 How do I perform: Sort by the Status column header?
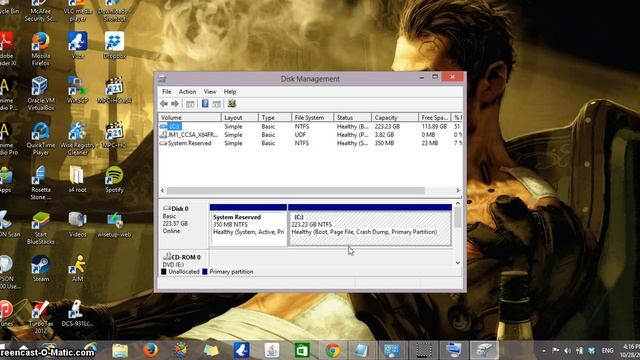click(x=352, y=118)
